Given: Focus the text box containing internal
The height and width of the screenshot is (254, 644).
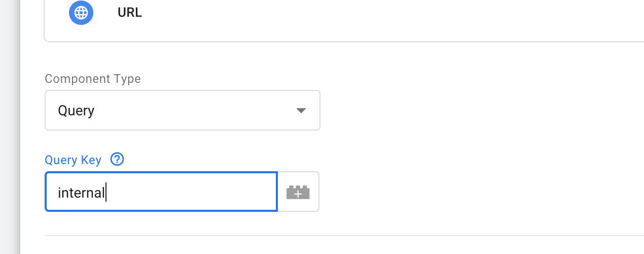Looking at the screenshot, I should (161, 192).
